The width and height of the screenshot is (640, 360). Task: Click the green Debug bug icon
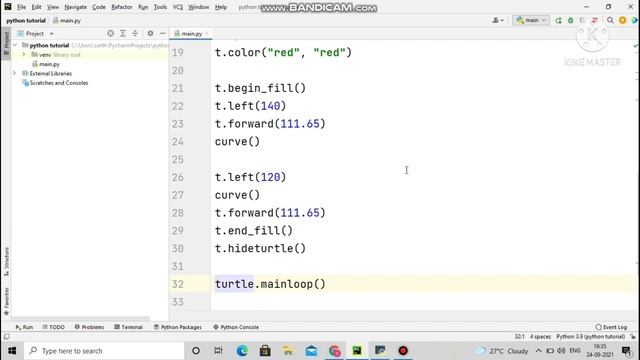point(571,20)
